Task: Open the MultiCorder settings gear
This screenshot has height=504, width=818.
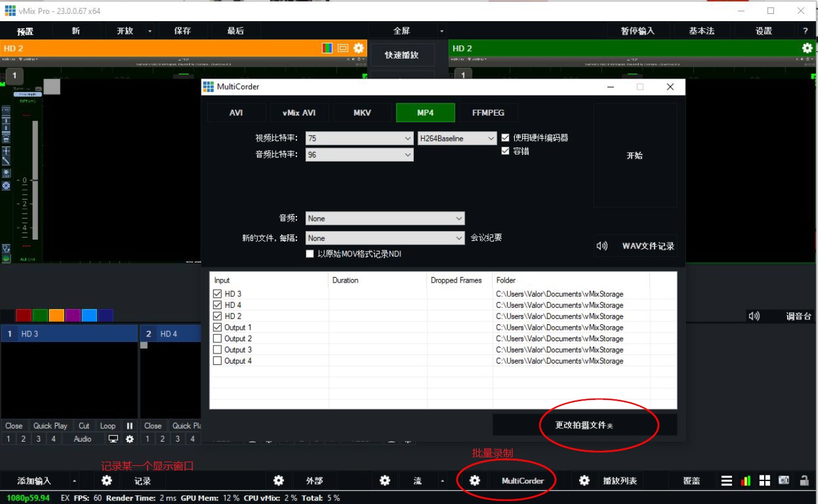Action: pyautogui.click(x=475, y=480)
